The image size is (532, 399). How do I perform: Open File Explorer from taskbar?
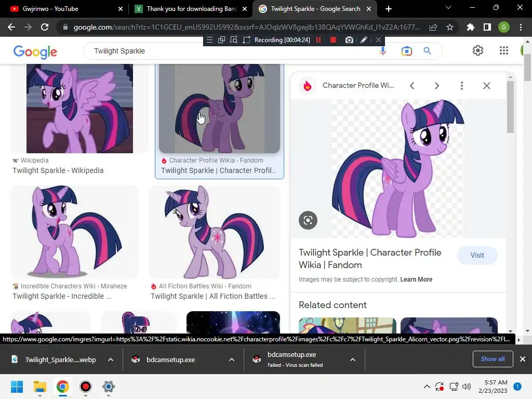[39, 387]
